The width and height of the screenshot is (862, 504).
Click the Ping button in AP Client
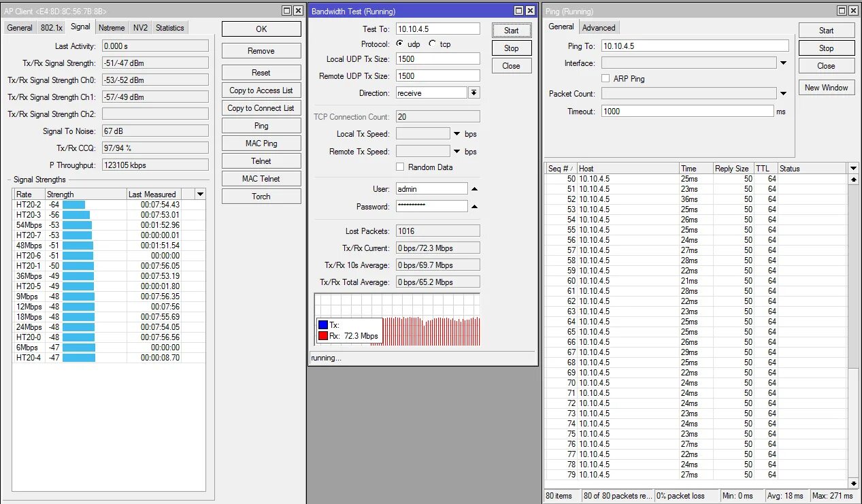(261, 126)
